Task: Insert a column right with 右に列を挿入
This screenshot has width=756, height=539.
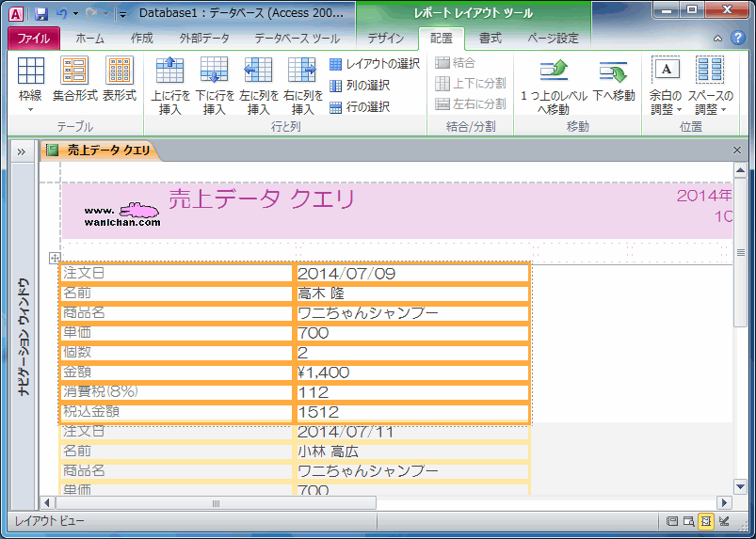Action: [302, 86]
